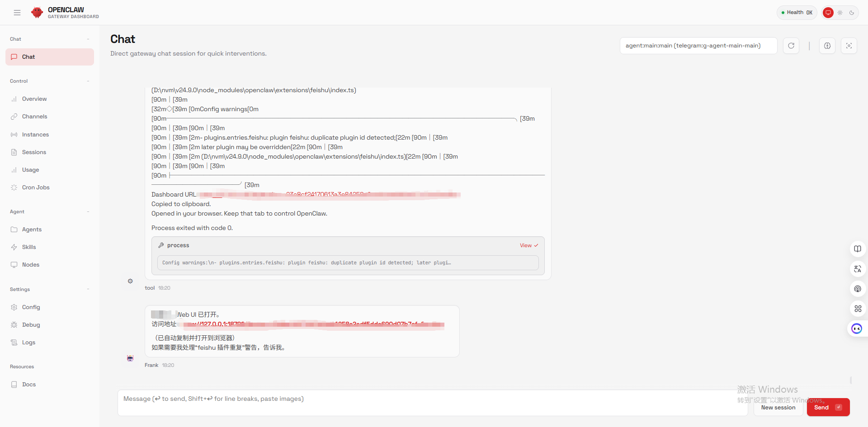Viewport: 868px width, 427px height.
Task: Click Frank's avatar icon
Action: coord(130,358)
